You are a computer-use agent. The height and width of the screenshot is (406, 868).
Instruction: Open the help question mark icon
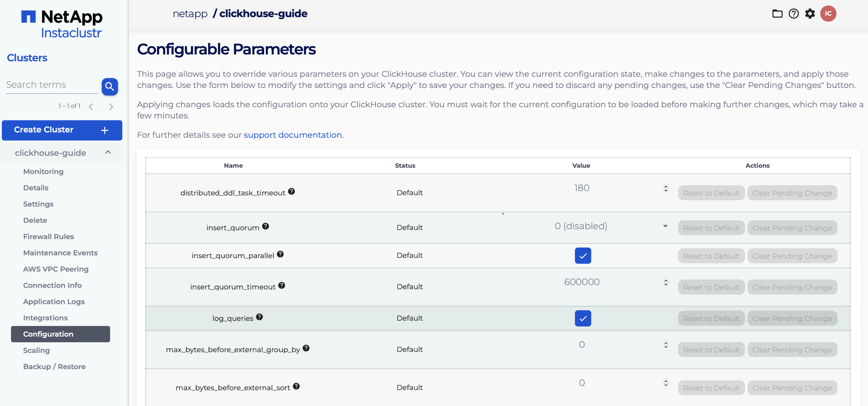(x=794, y=13)
